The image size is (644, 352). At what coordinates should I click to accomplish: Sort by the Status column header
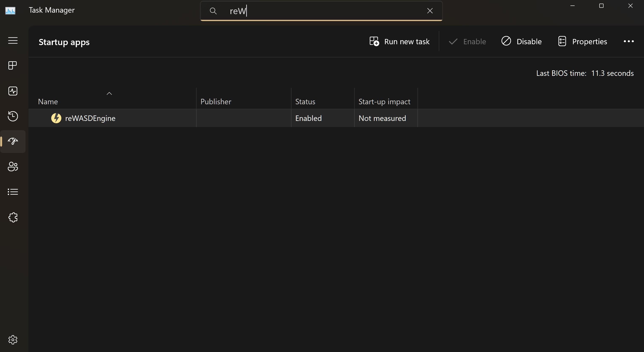coord(305,102)
